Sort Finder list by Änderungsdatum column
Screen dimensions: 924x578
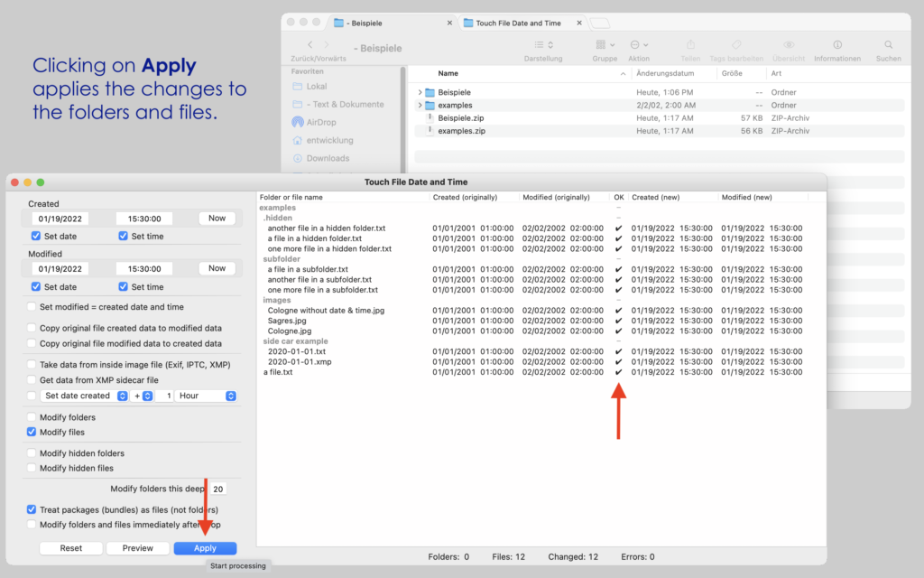(x=665, y=74)
